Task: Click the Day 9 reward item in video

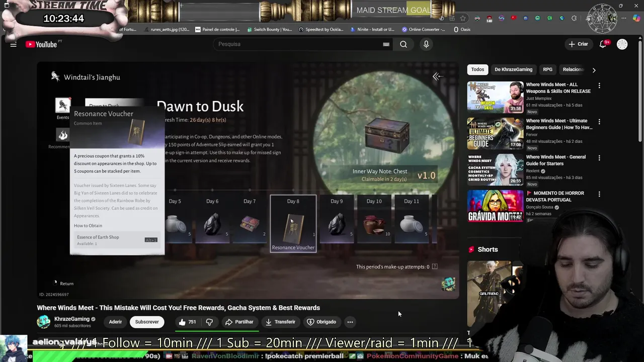Action: [337, 219]
